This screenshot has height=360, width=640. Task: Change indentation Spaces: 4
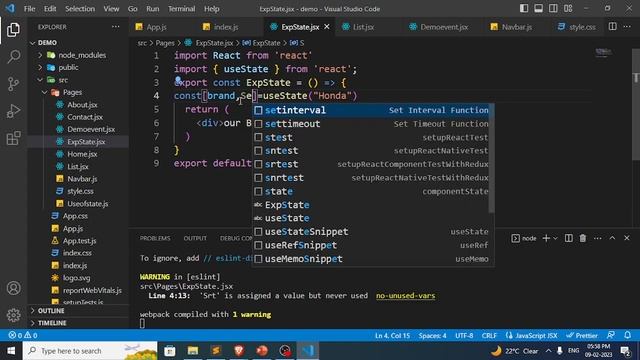(432, 336)
